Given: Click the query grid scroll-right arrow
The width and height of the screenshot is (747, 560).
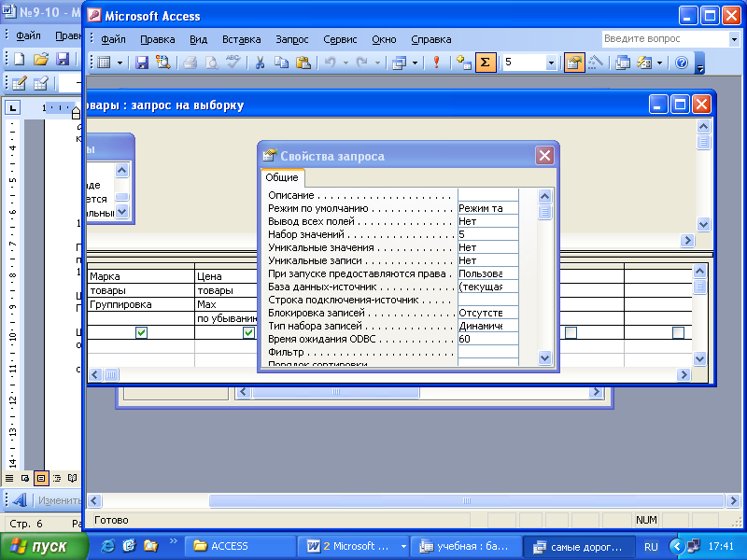Looking at the screenshot, I should coord(684,375).
